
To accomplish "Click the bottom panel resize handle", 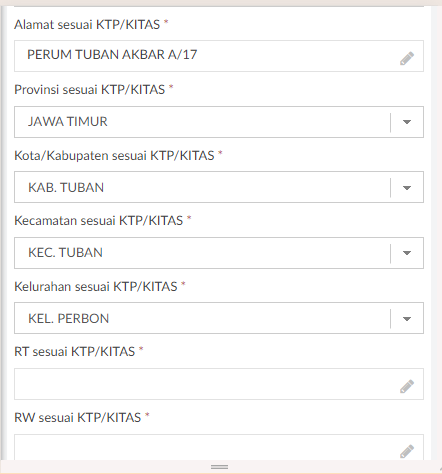I will pyautogui.click(x=219, y=467).
